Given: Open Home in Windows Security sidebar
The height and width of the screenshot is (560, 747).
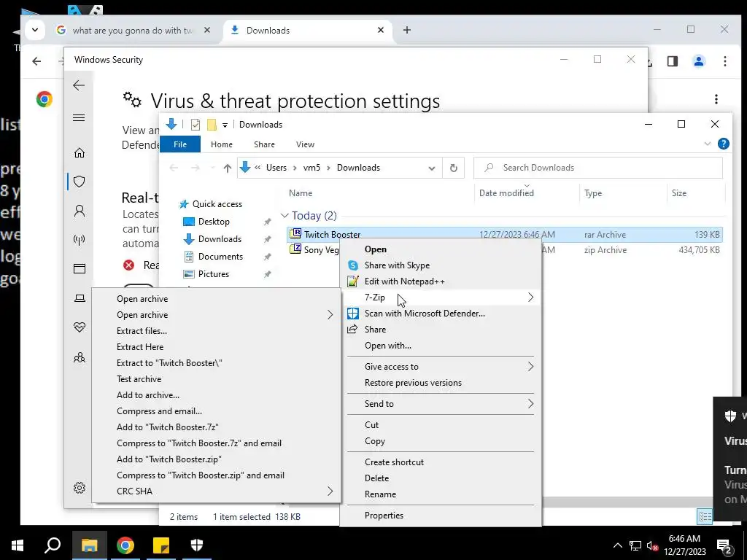Looking at the screenshot, I should (x=79, y=153).
